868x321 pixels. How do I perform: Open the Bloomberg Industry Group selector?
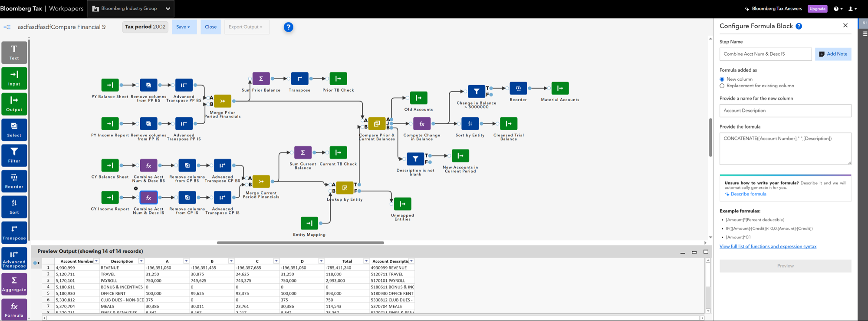tap(131, 9)
